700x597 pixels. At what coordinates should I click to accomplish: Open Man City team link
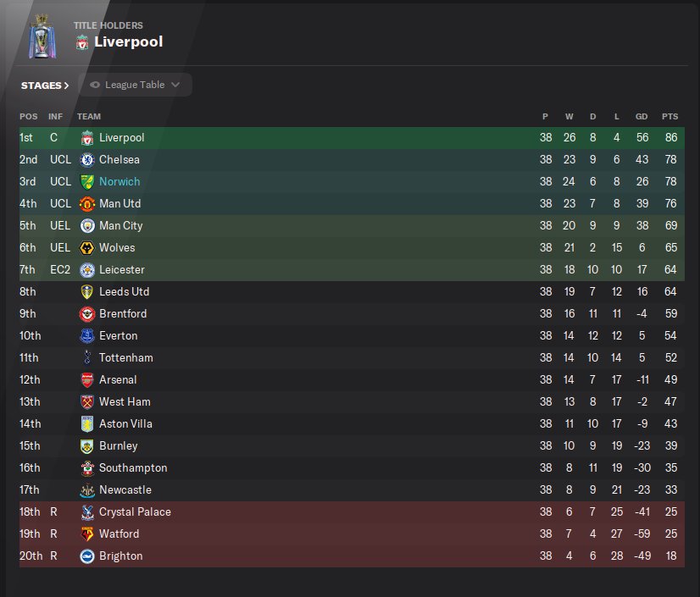(121, 226)
